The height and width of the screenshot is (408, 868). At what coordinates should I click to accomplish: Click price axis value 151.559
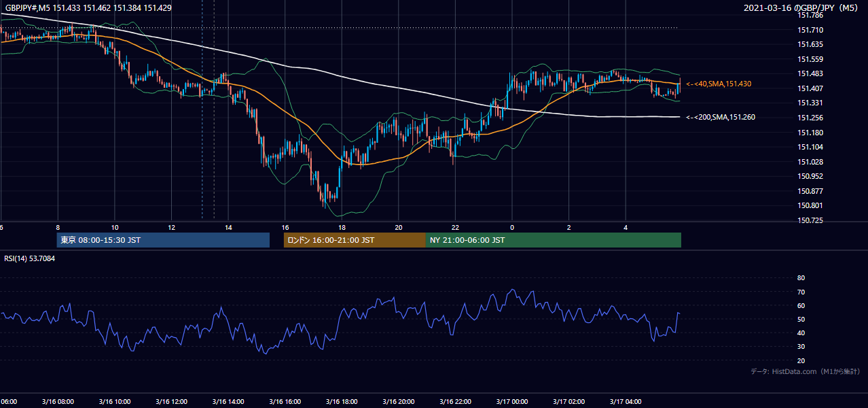(x=810, y=59)
